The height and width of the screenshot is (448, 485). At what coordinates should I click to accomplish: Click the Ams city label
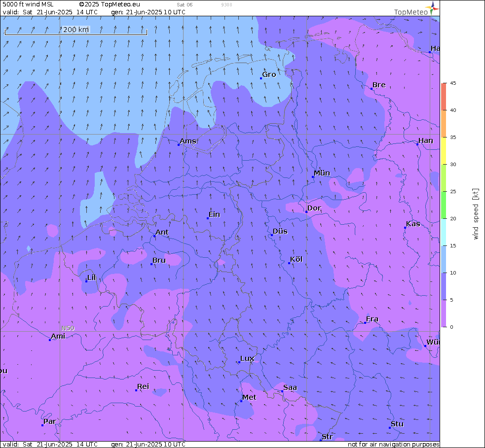188,141
